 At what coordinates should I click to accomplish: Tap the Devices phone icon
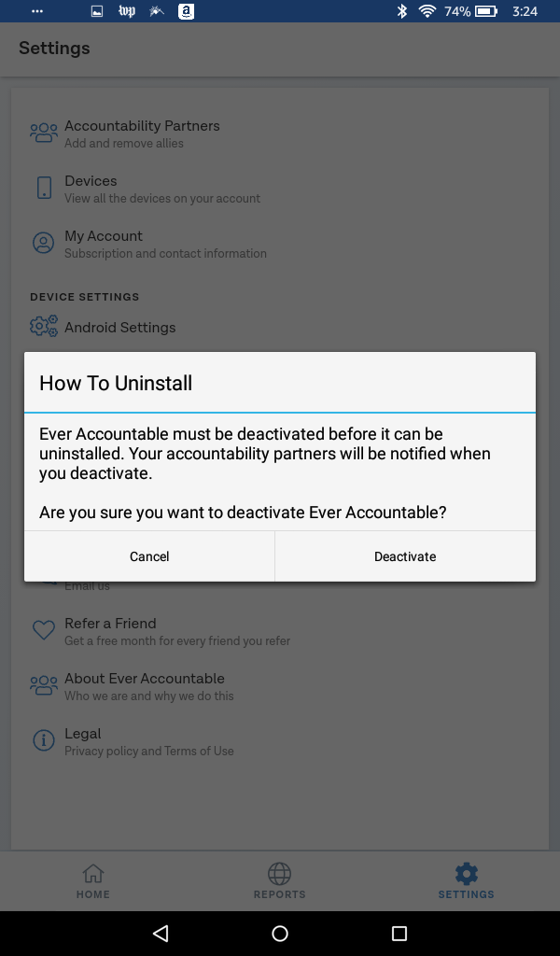point(44,188)
